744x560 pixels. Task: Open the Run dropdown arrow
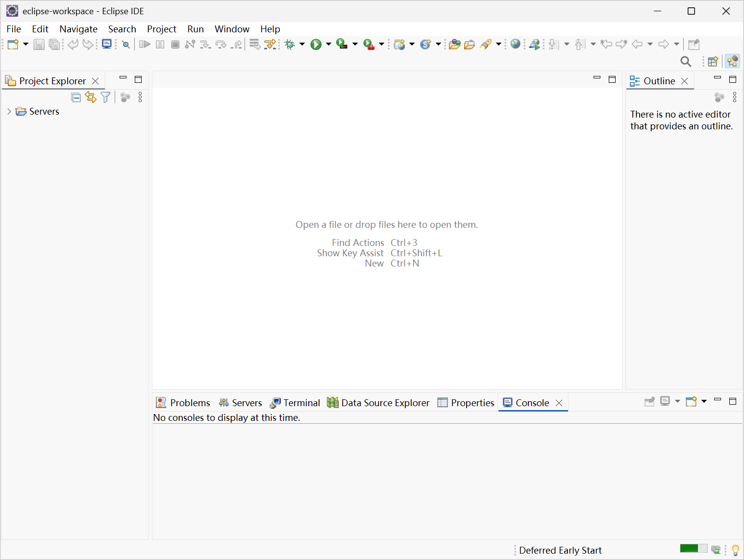click(x=328, y=45)
